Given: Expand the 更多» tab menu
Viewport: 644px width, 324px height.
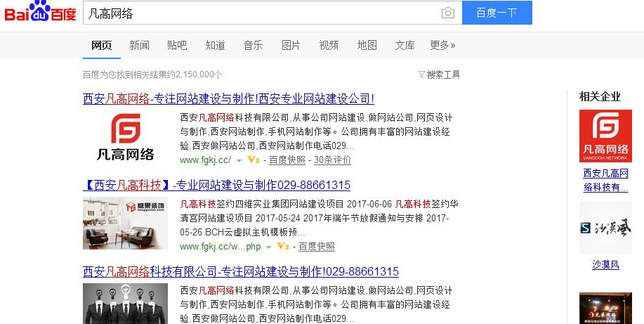Looking at the screenshot, I should 442,46.
